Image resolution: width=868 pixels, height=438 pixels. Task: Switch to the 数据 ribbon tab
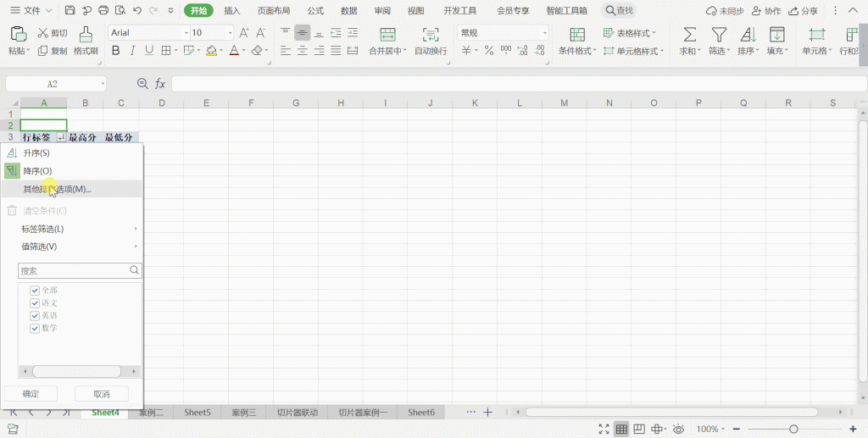pos(348,10)
